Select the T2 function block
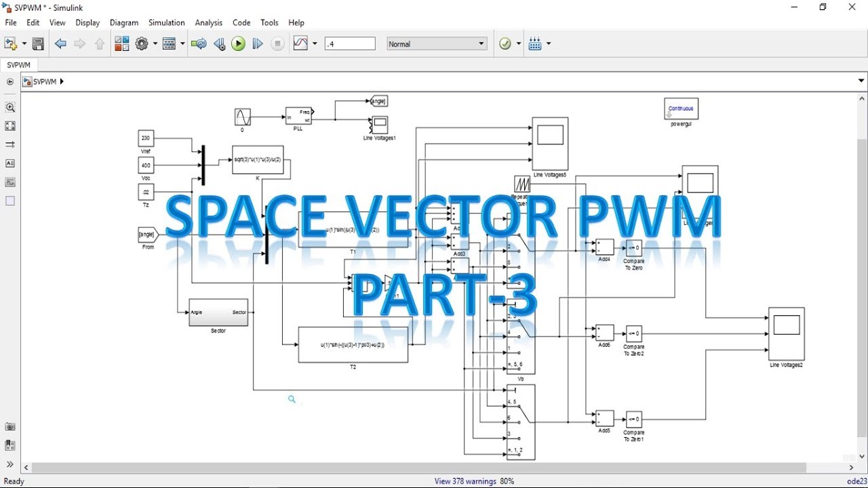The image size is (868, 488). (353, 345)
